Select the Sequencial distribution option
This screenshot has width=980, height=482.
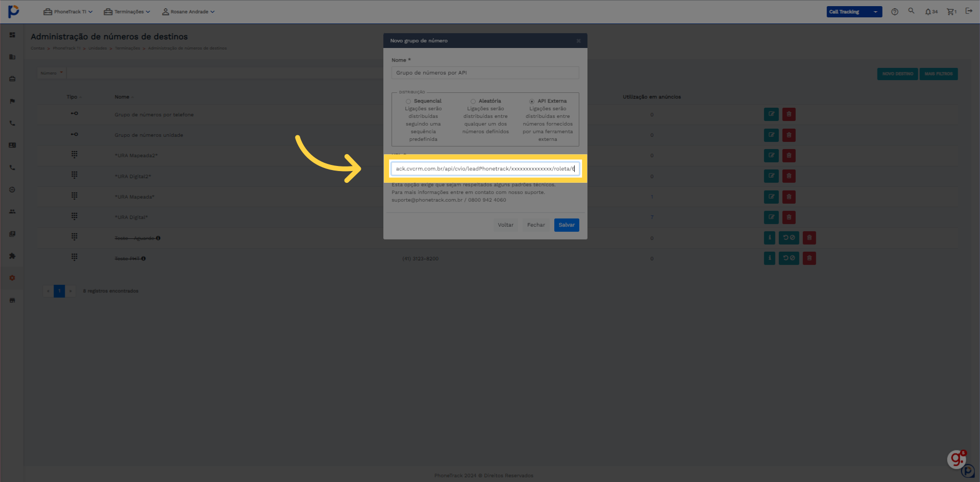pyautogui.click(x=408, y=102)
